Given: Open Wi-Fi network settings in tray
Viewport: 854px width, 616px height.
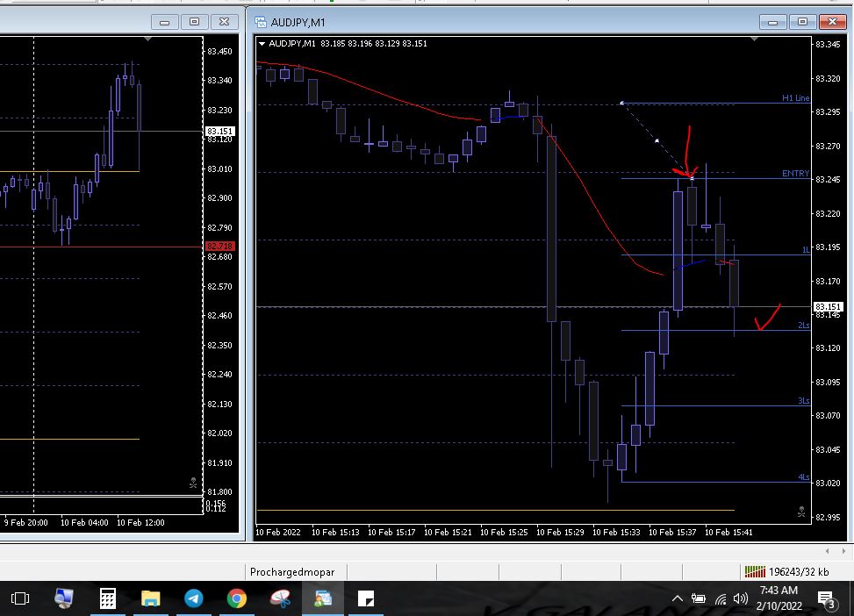Looking at the screenshot, I should tap(721, 599).
